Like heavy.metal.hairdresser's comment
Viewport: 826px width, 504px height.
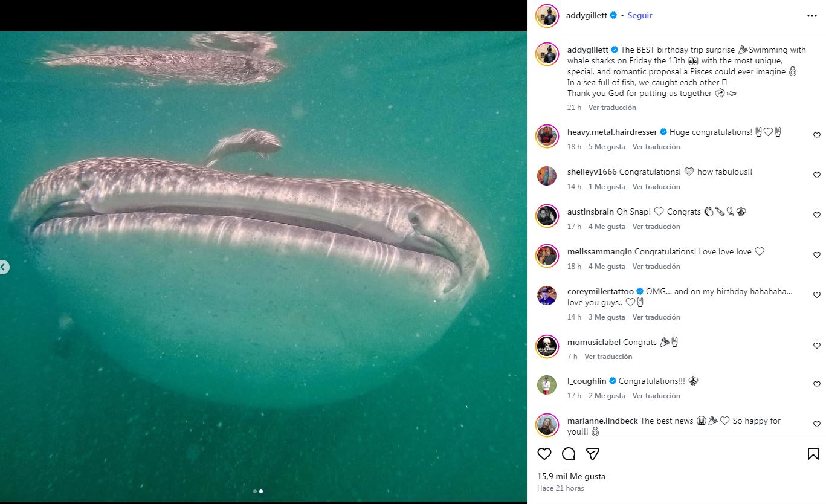click(817, 136)
